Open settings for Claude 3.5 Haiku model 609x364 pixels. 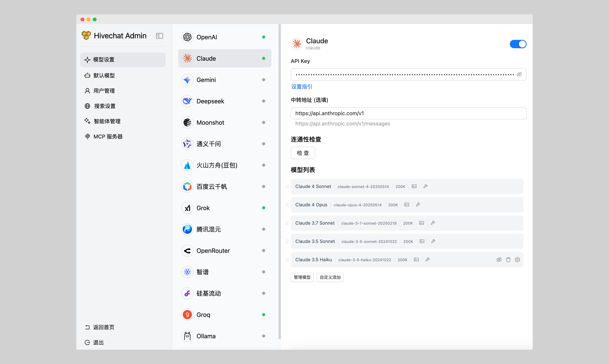click(x=517, y=260)
